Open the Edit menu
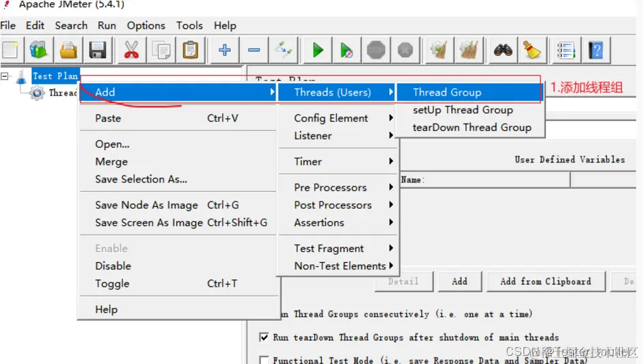The image size is (643, 364). [35, 25]
